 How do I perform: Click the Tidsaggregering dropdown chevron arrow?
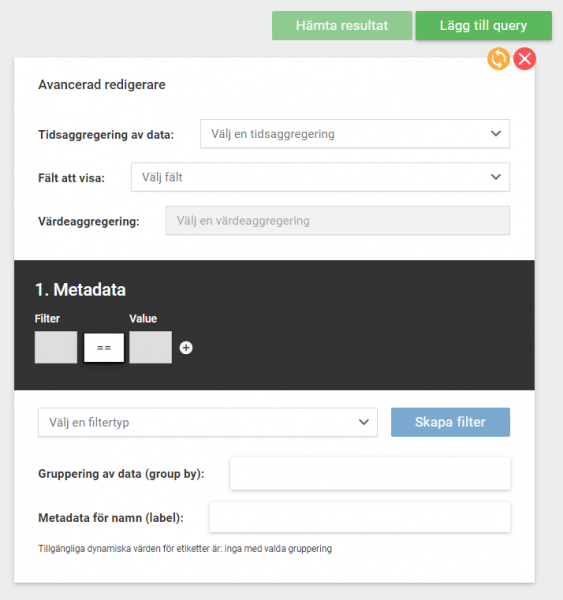click(496, 134)
